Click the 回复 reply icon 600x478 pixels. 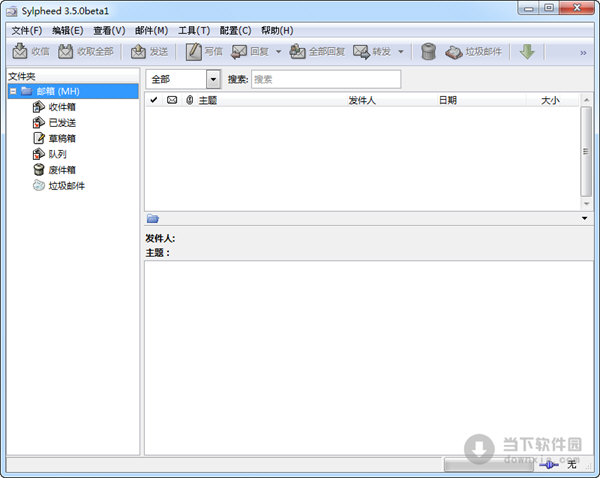point(239,51)
